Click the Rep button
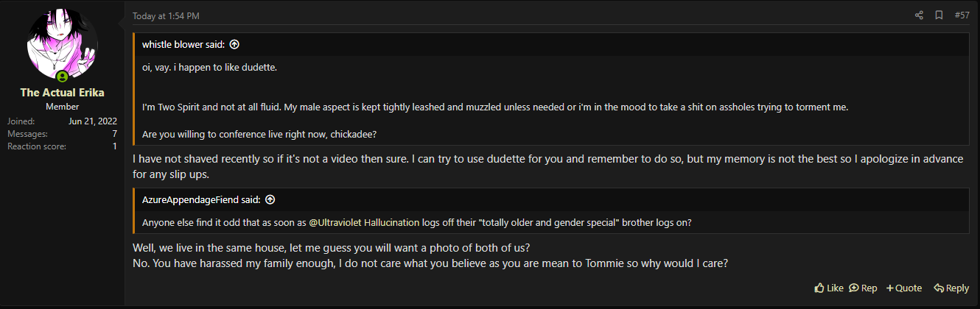 863,288
